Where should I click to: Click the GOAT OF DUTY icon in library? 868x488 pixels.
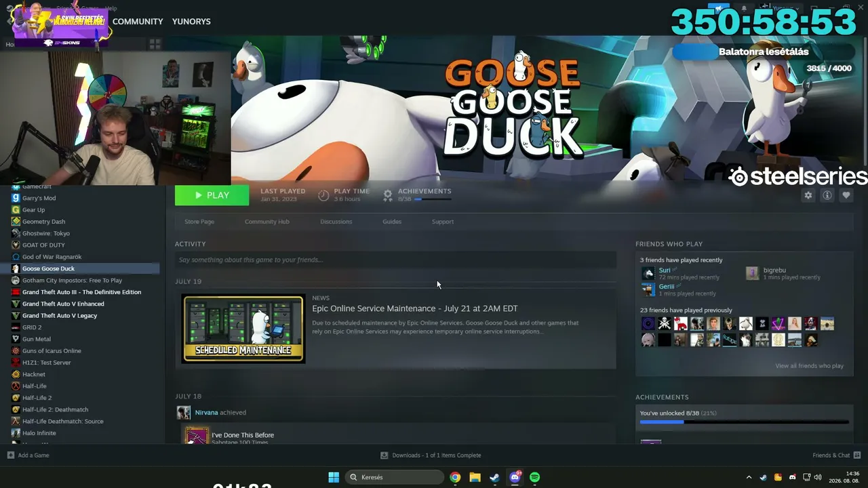[x=16, y=245]
